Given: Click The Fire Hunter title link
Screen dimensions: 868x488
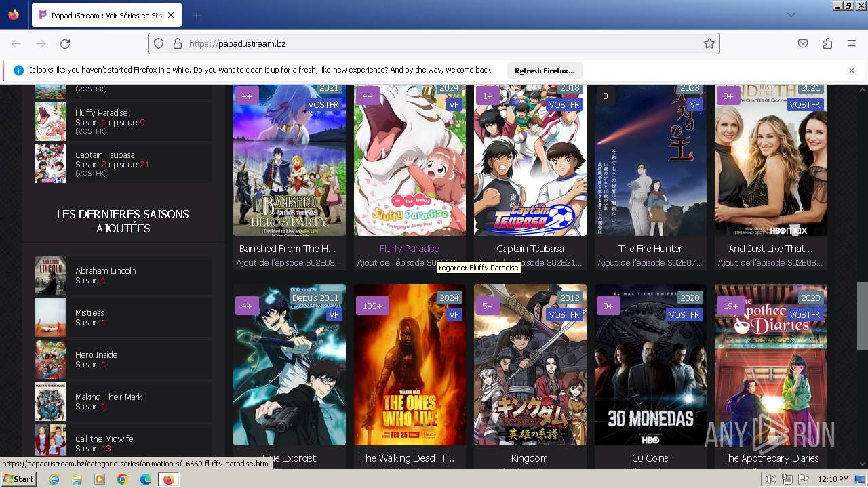Looking at the screenshot, I should coord(650,249).
